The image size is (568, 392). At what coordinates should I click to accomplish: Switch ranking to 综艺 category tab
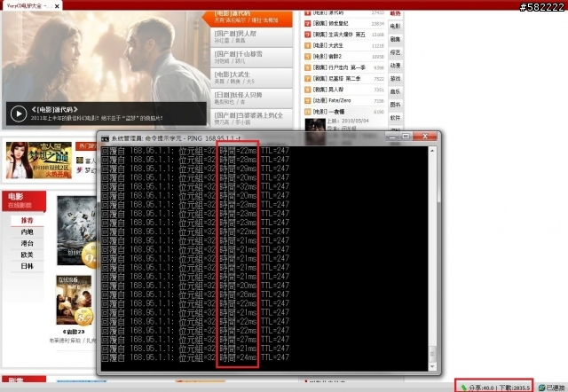(x=395, y=52)
